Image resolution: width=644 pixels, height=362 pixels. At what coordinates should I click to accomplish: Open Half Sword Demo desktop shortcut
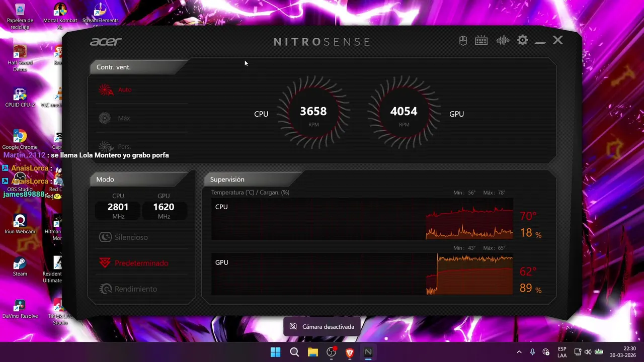point(20,58)
